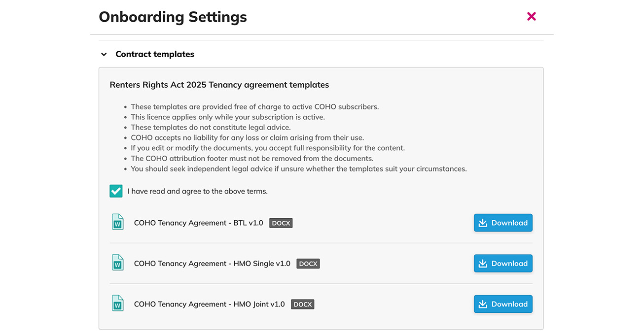Select the HMO Joint v1.0 agreement title

(x=210, y=304)
